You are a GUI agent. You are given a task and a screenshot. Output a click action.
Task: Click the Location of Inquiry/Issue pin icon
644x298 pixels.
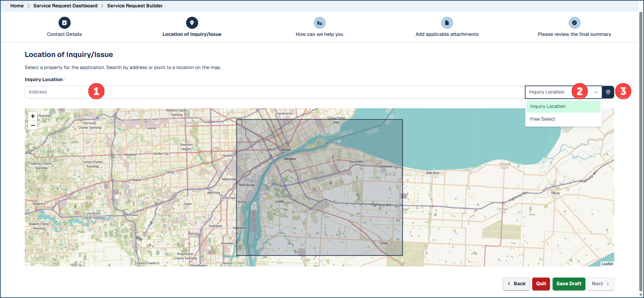[x=192, y=23]
